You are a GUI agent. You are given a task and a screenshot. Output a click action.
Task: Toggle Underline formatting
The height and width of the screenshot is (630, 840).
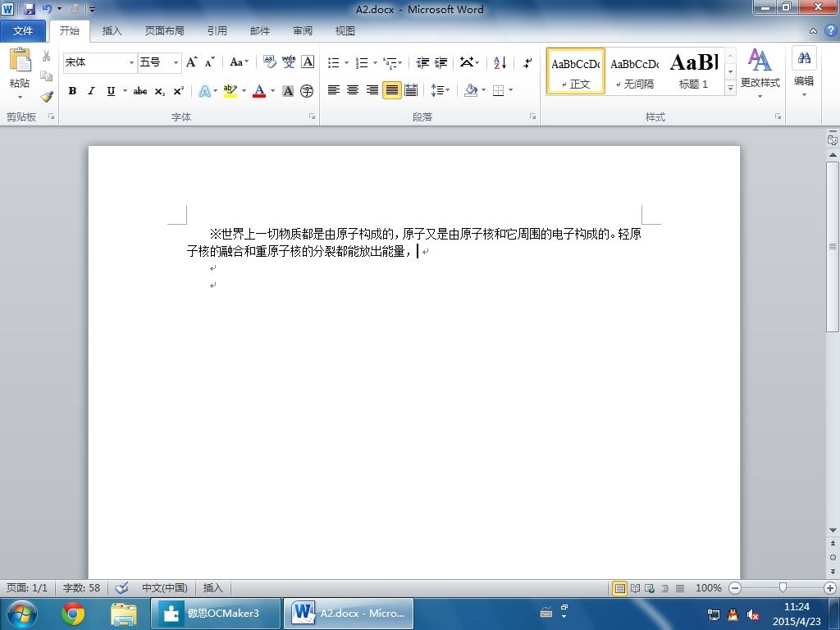[x=111, y=91]
